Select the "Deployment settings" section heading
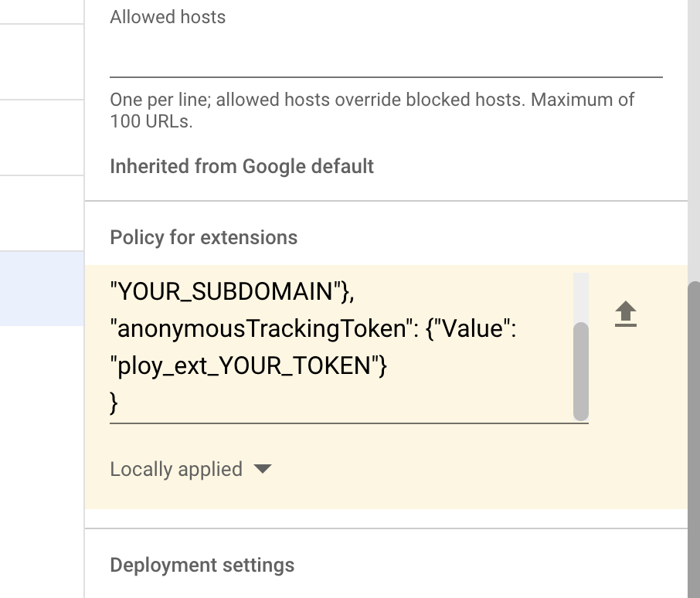This screenshot has width=700, height=598. (x=202, y=565)
